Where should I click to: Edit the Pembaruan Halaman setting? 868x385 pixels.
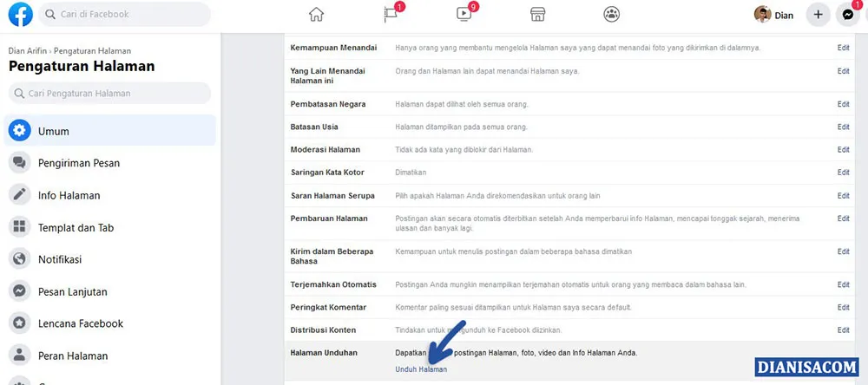click(843, 219)
